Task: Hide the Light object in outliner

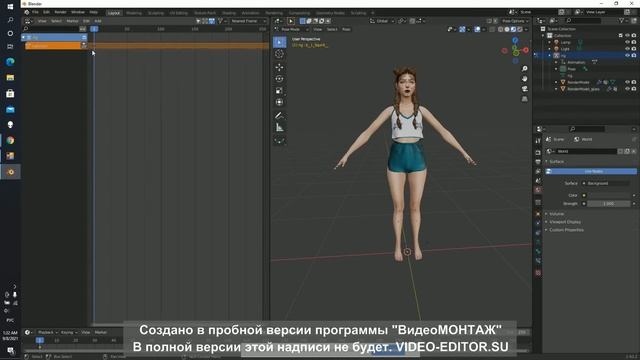Action: tap(627, 49)
